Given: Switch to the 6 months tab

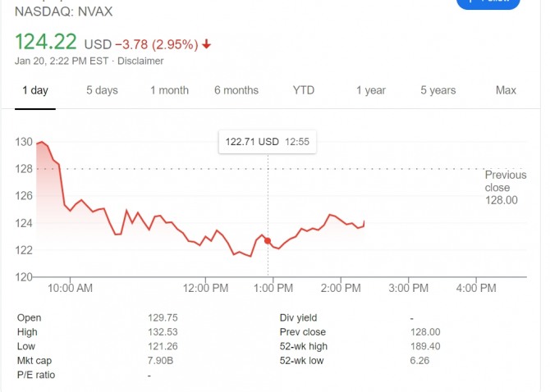Looking at the screenshot, I should [236, 90].
